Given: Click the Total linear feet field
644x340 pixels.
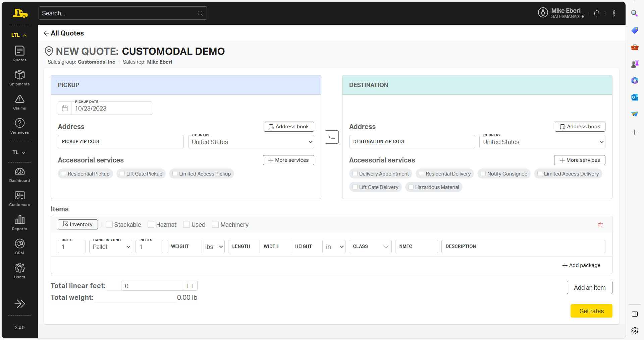Looking at the screenshot, I should 153,286.
